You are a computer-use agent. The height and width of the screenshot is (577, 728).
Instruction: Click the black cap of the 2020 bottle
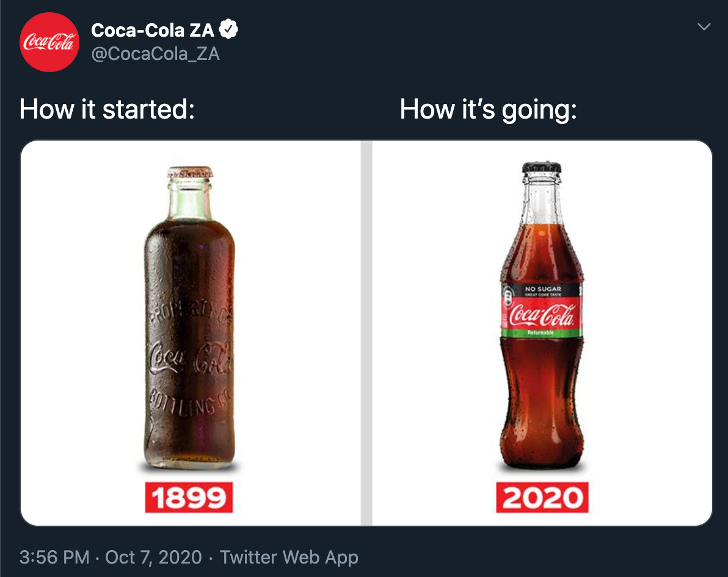541,167
